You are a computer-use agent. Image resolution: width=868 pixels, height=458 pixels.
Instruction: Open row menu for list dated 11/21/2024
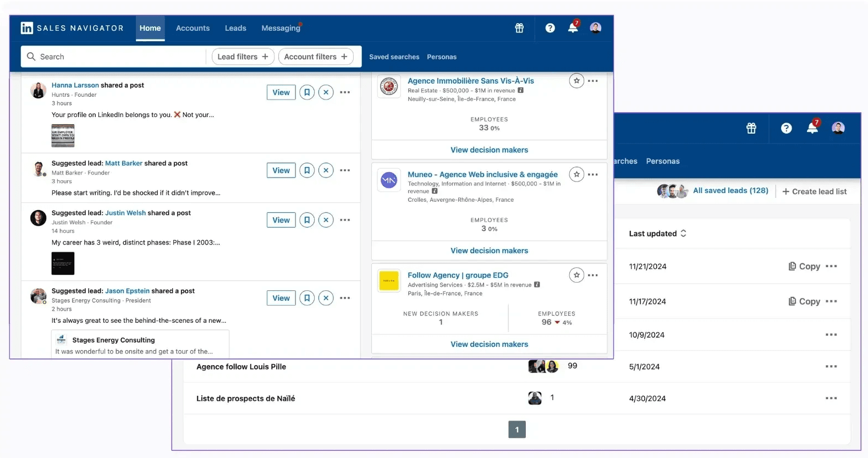[x=831, y=266]
